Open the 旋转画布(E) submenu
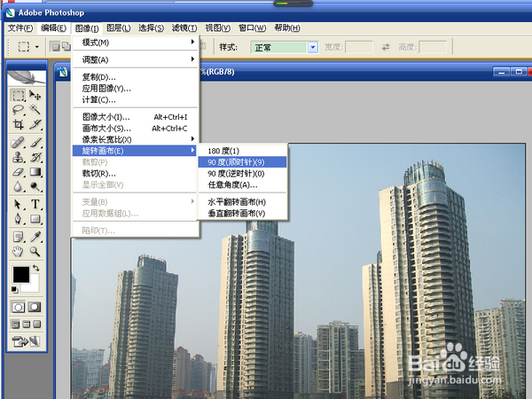The width and height of the screenshot is (532, 399). [135, 151]
